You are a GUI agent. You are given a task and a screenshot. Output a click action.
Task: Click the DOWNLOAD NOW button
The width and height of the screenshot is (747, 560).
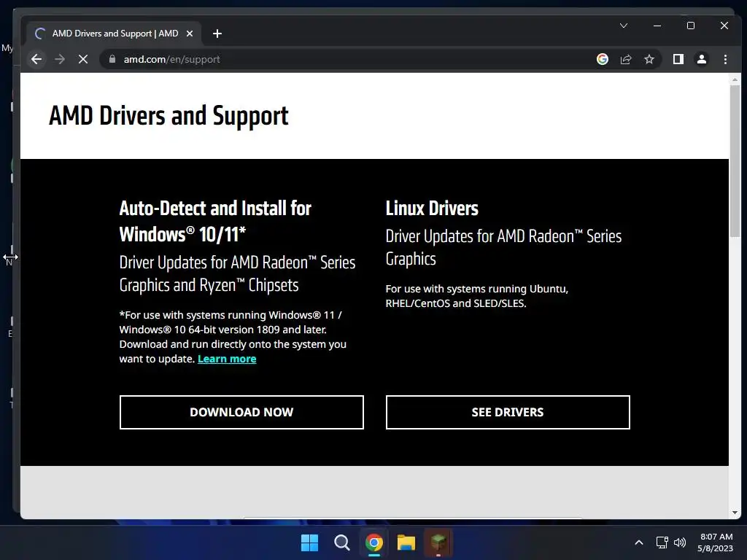pos(241,412)
